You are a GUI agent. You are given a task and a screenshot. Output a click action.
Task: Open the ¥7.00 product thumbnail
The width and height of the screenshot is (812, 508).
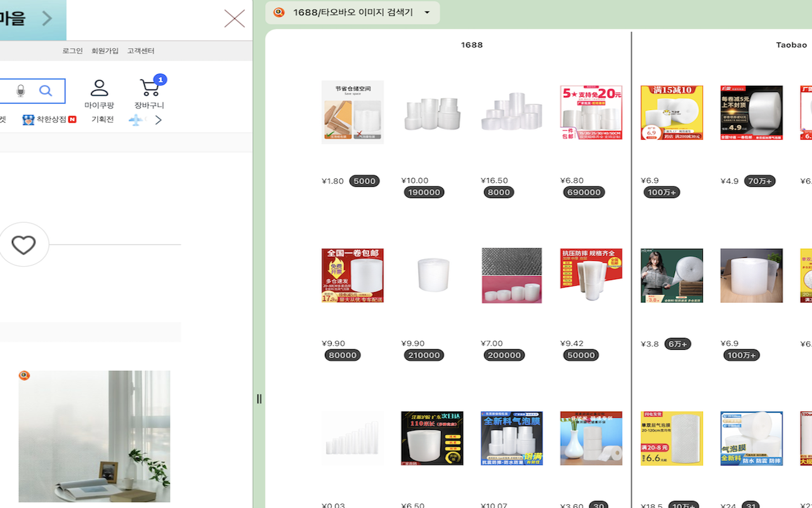click(x=512, y=276)
